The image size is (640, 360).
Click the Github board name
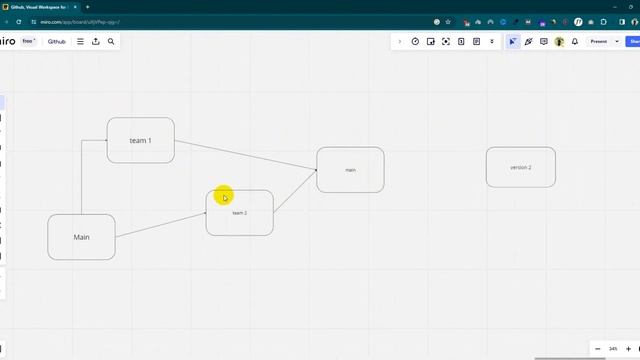coord(57,42)
